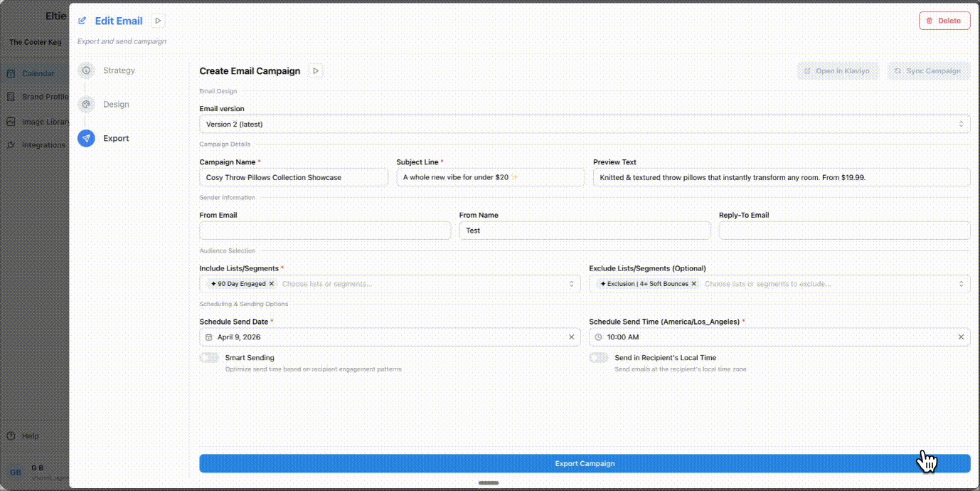The width and height of the screenshot is (980, 491).
Task: Click the play icon beside Edit Email title
Action: click(x=158, y=21)
